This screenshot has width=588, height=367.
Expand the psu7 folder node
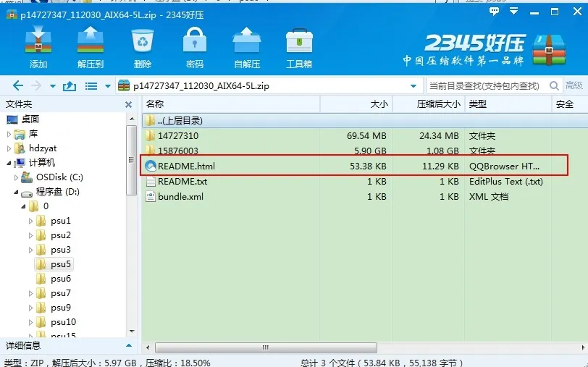[x=30, y=293]
